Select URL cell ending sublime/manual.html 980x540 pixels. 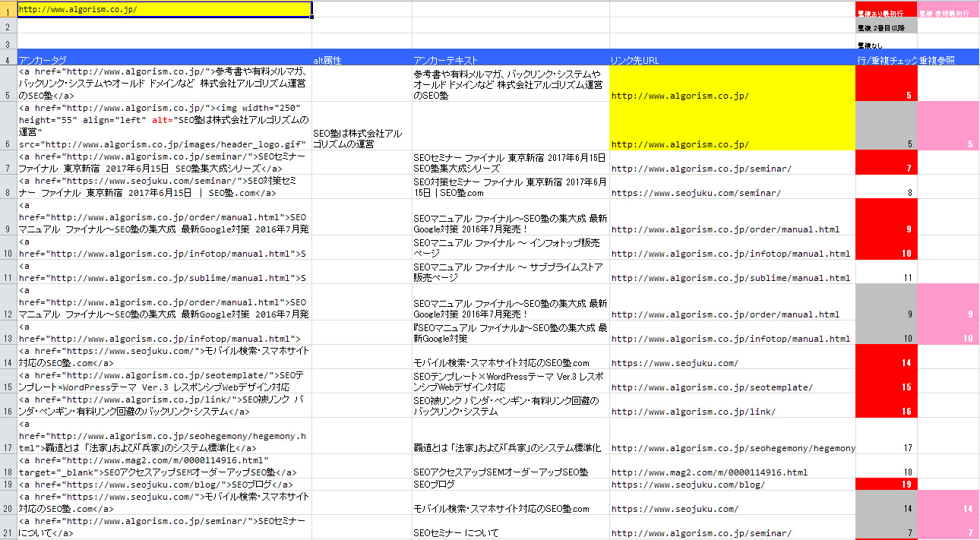point(732,272)
